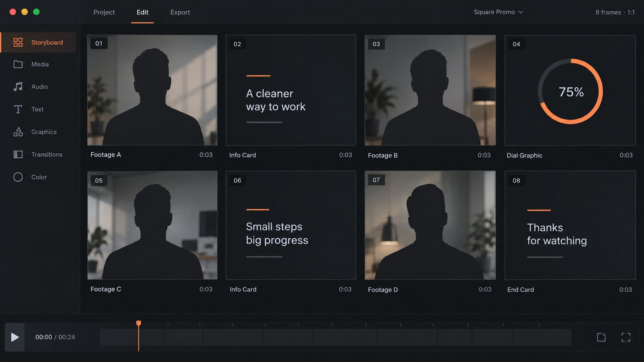The height and width of the screenshot is (362, 644).
Task: Click the last clip segment in timeline track
Action: [x=542, y=337]
